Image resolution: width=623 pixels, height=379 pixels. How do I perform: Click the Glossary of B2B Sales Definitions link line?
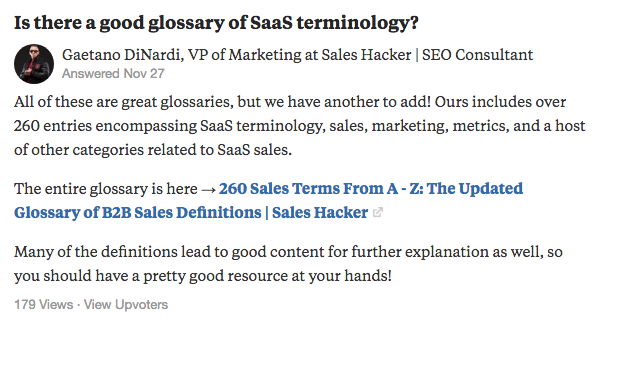[137, 213]
